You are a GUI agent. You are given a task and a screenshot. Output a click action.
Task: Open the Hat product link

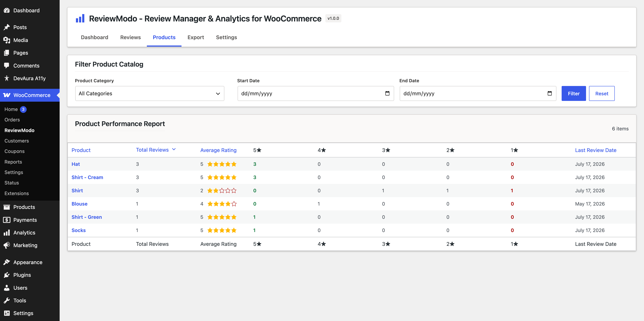point(75,164)
